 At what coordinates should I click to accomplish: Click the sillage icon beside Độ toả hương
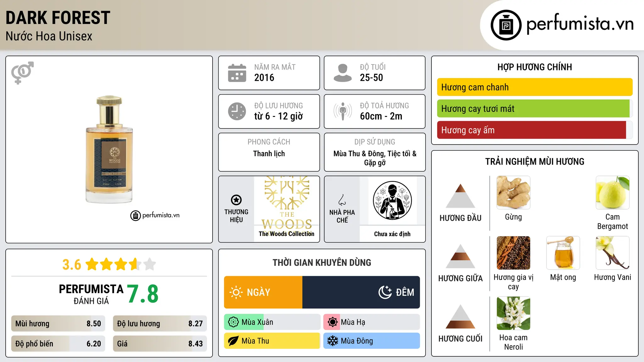(342, 111)
